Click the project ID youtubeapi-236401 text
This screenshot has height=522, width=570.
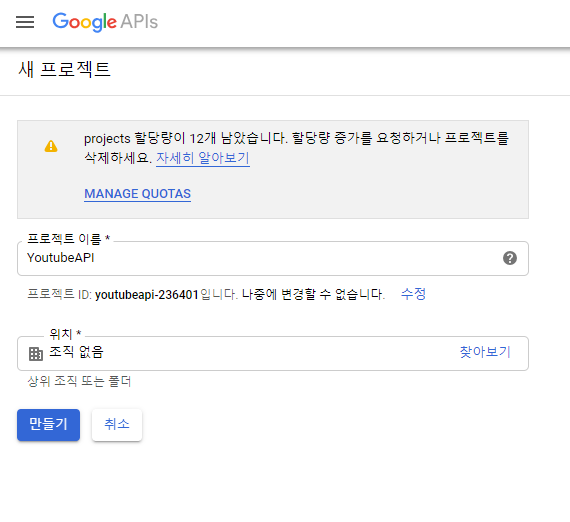click(x=147, y=294)
